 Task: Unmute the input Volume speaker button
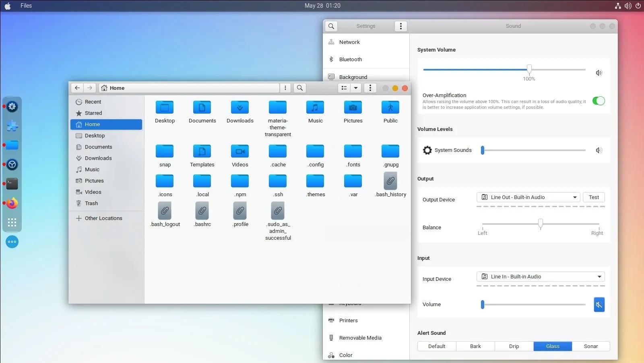[599, 305]
